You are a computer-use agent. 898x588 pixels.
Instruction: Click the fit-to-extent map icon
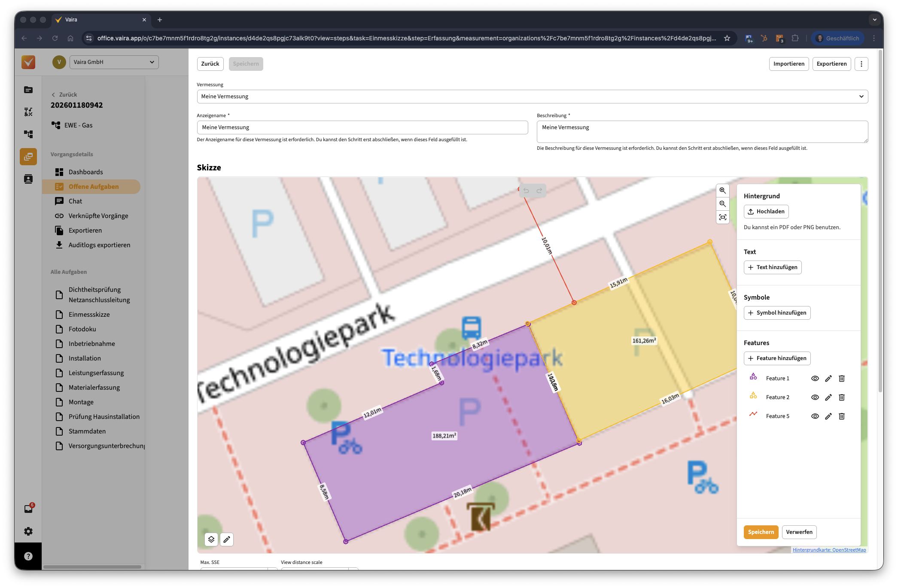[x=723, y=217]
